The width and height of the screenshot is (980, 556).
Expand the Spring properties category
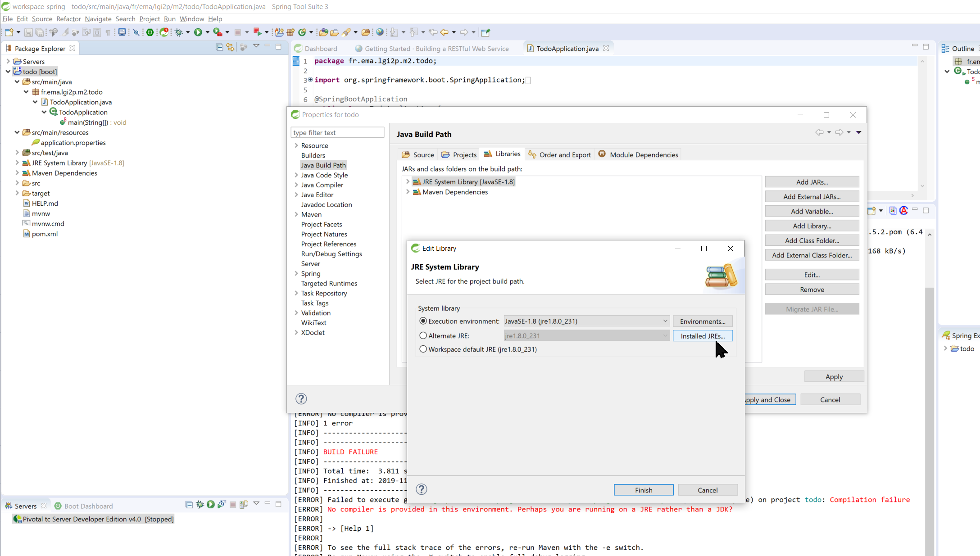tap(296, 273)
